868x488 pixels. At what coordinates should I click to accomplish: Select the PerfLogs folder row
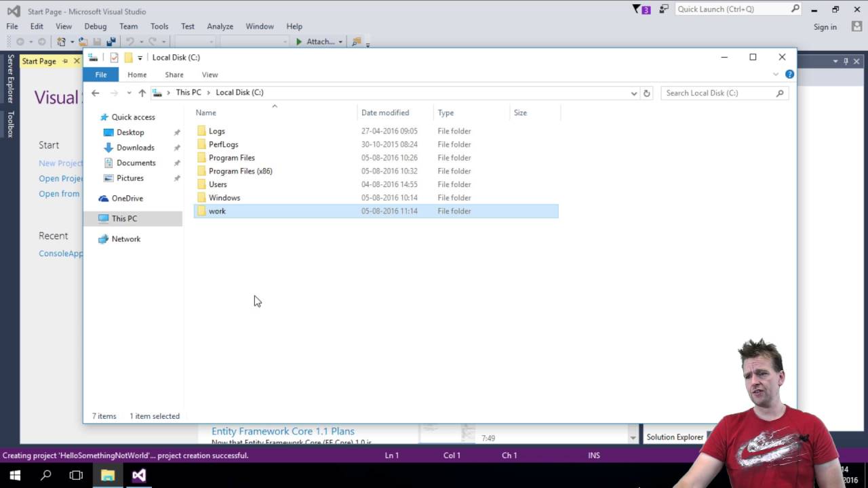coord(376,144)
